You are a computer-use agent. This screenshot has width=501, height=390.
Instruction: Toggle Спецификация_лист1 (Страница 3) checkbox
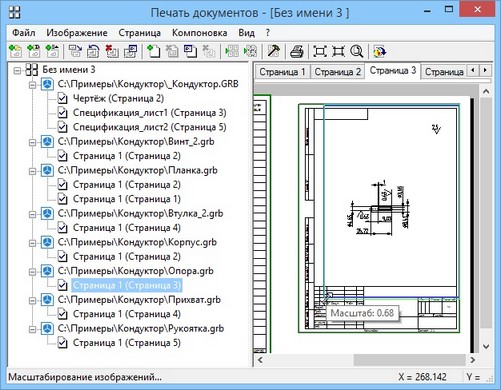pyautogui.click(x=62, y=113)
